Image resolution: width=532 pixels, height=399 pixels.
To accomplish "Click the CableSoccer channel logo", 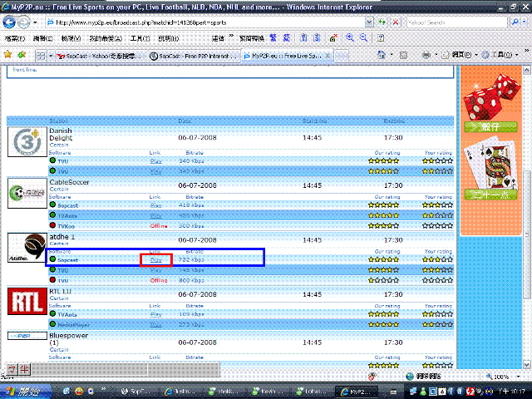I will tap(26, 195).
